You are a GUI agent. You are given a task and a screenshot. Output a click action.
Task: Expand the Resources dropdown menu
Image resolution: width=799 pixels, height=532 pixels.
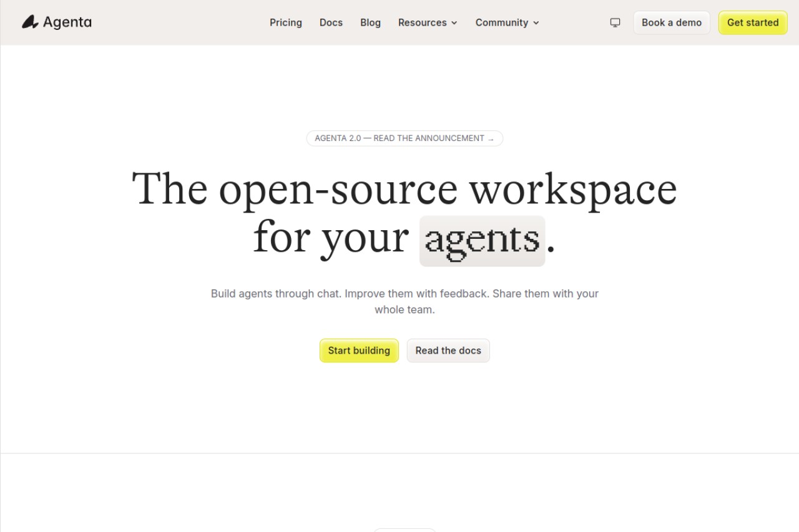(x=428, y=22)
